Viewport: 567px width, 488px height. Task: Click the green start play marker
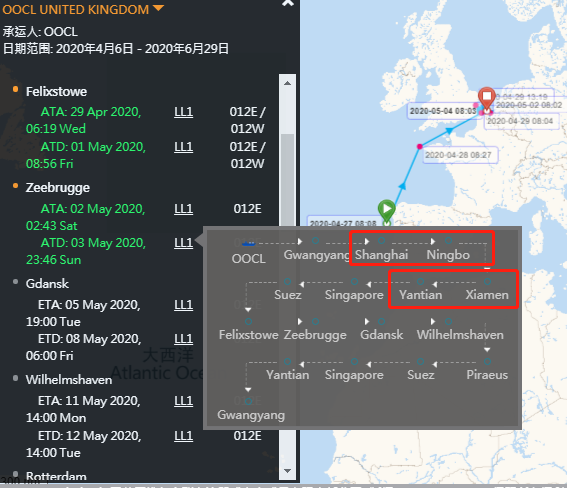(387, 209)
